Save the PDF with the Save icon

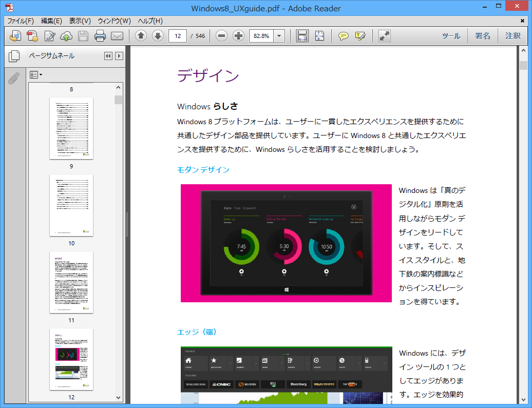83,36
